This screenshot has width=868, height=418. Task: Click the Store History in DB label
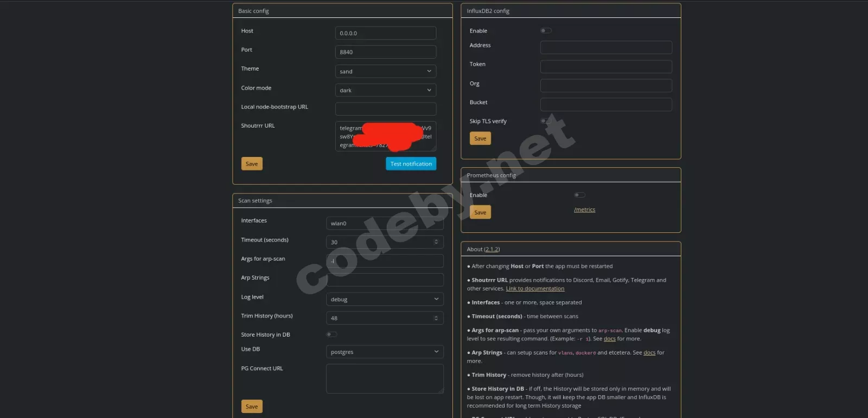point(265,335)
